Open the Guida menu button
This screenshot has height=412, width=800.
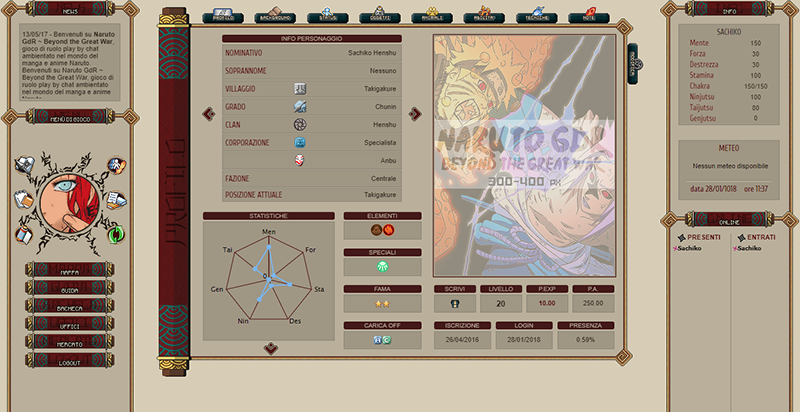coord(69,288)
